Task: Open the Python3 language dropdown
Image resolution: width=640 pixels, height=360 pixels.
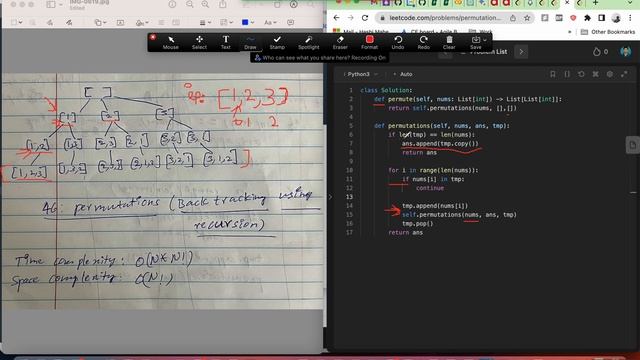Action: coord(362,74)
